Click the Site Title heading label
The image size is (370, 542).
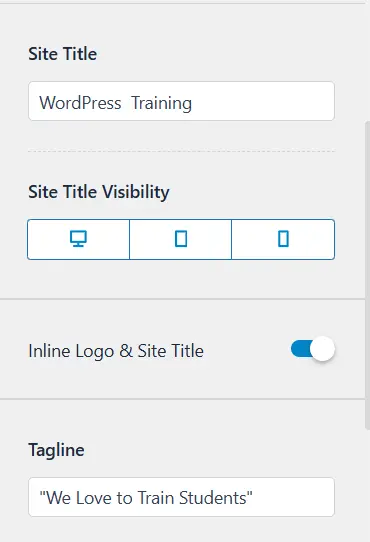63,54
